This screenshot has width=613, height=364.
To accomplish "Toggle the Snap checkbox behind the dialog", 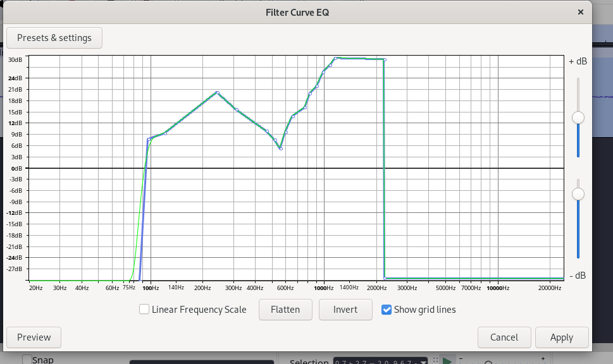I will [27, 360].
